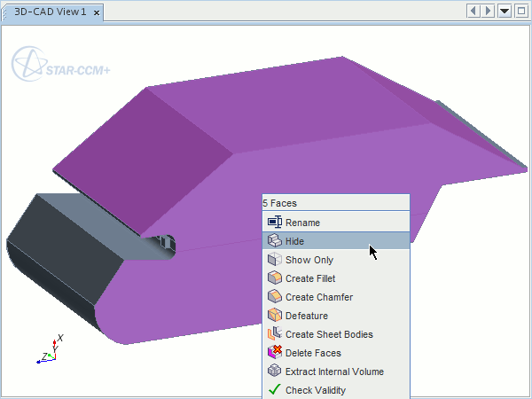532x399 pixels.
Task: Select Delete Faces menu entry
Action: (x=336, y=353)
